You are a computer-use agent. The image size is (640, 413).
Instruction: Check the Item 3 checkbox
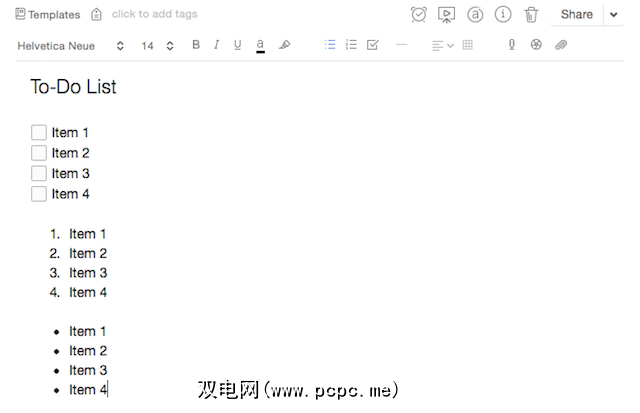(x=39, y=173)
